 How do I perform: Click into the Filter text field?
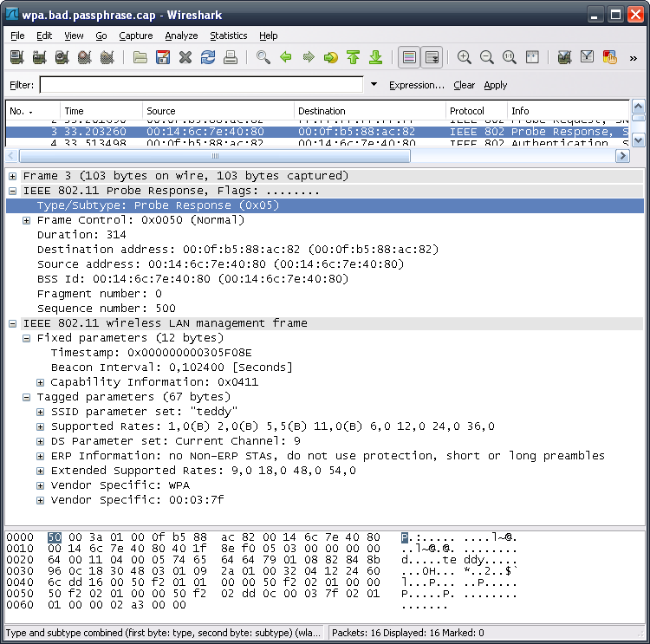pyautogui.click(x=201, y=85)
